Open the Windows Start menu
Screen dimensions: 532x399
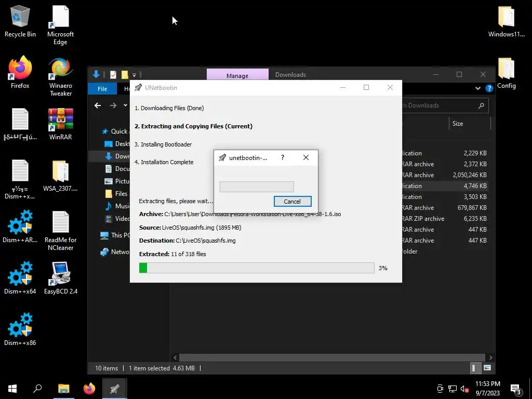point(12,389)
